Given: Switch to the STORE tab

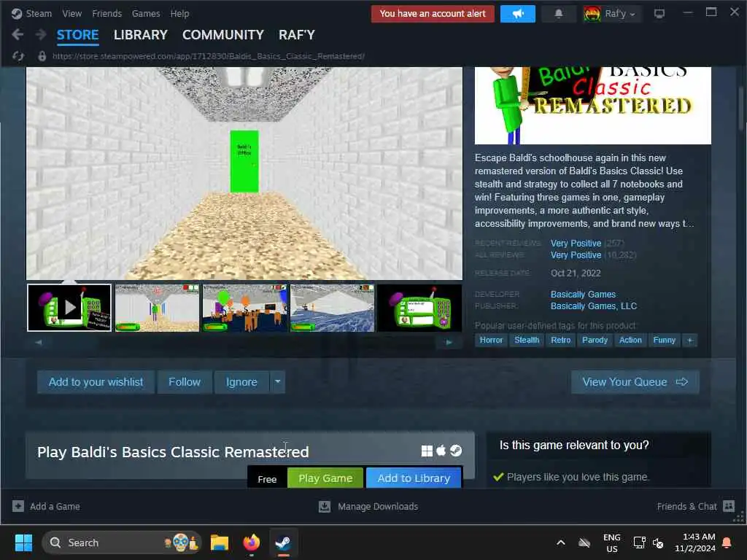Looking at the screenshot, I should [x=77, y=35].
